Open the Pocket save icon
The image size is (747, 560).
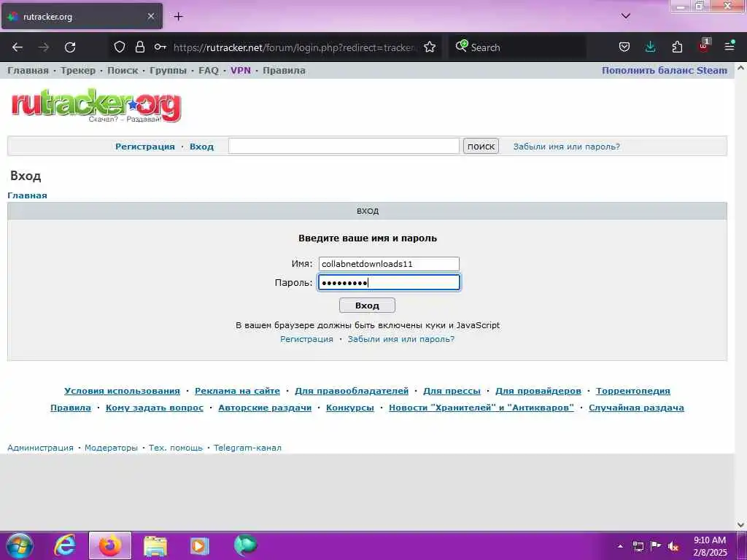coord(624,47)
